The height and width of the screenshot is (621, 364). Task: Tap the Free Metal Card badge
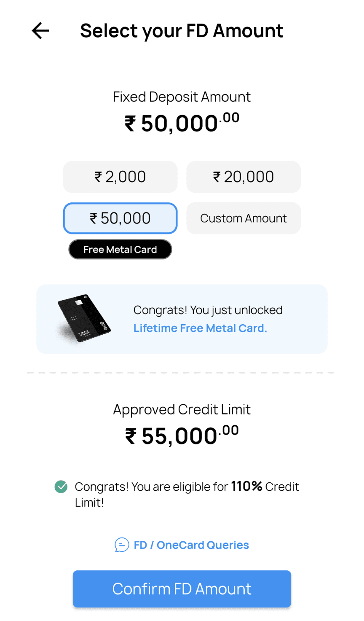pyautogui.click(x=120, y=250)
